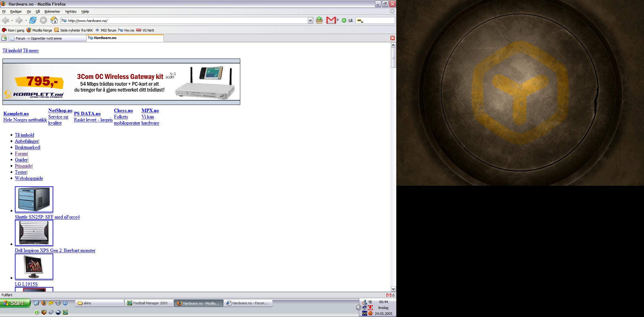Launch the BS icon in Quick Launch

[65, 303]
